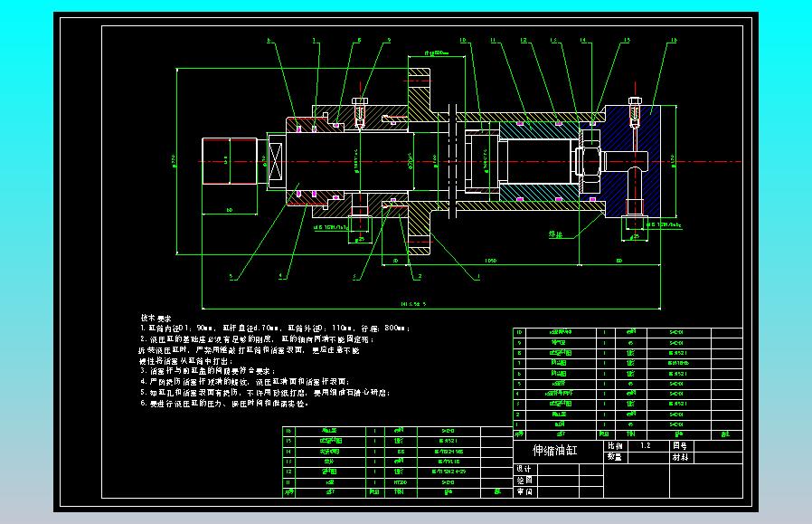Click requirement line 5 about 砂纸打磨
Image resolution: width=812 pixels, height=524 pixels.
point(265,393)
